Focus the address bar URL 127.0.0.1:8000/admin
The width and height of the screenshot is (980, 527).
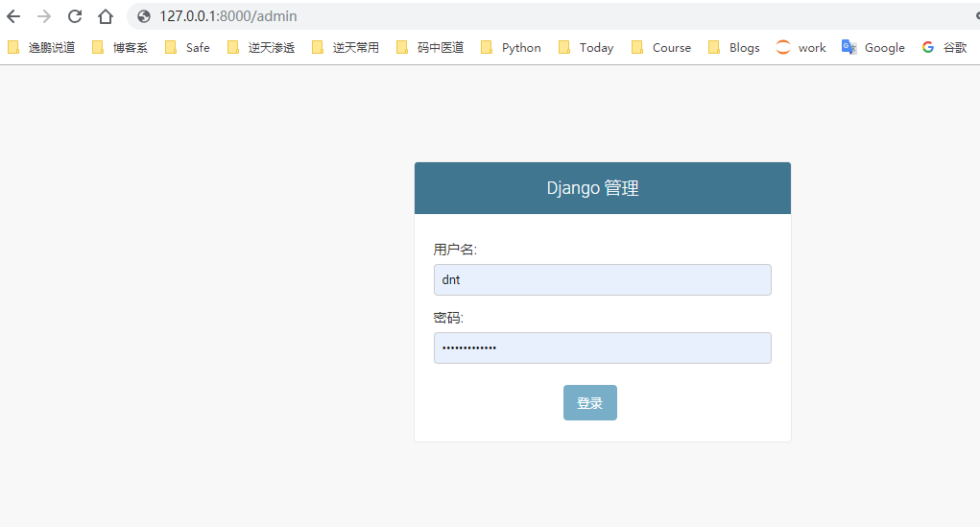228,16
